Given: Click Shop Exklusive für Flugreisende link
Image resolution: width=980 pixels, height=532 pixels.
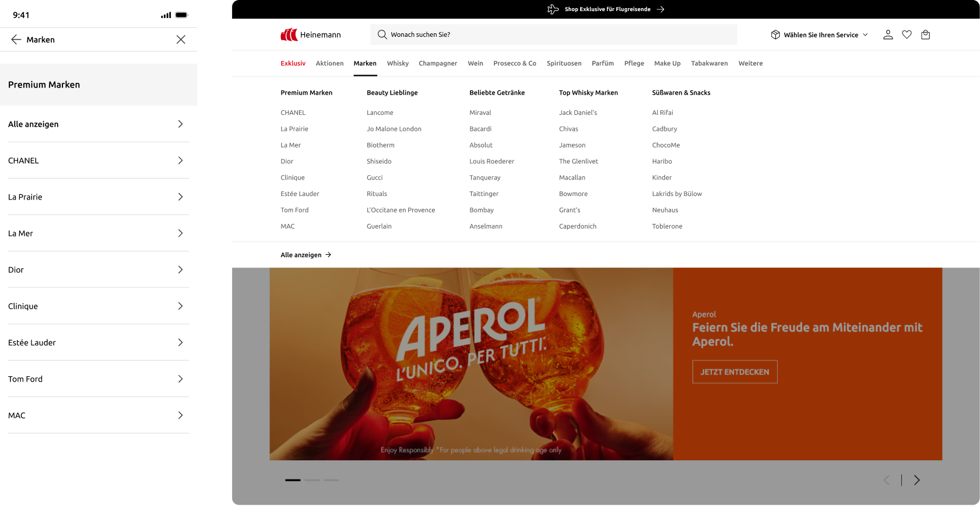Looking at the screenshot, I should 607,9.
